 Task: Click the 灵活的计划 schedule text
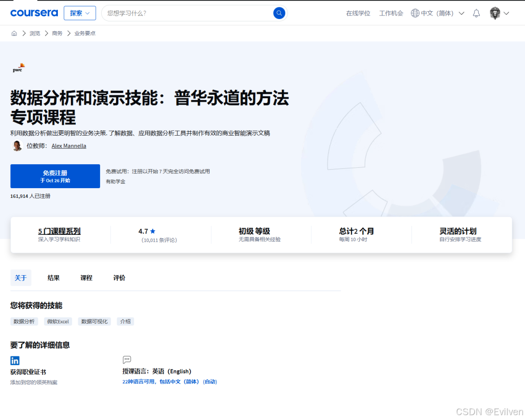458,231
